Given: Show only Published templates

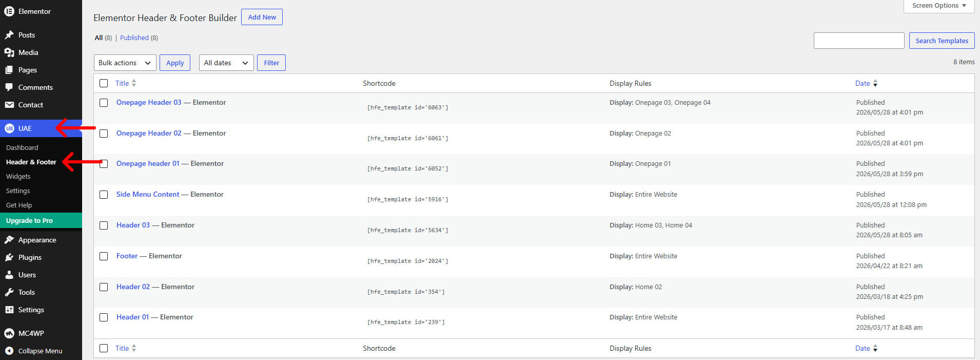Looking at the screenshot, I should pos(134,37).
